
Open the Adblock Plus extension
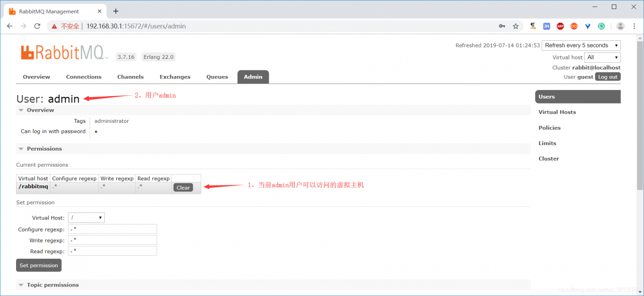point(560,26)
